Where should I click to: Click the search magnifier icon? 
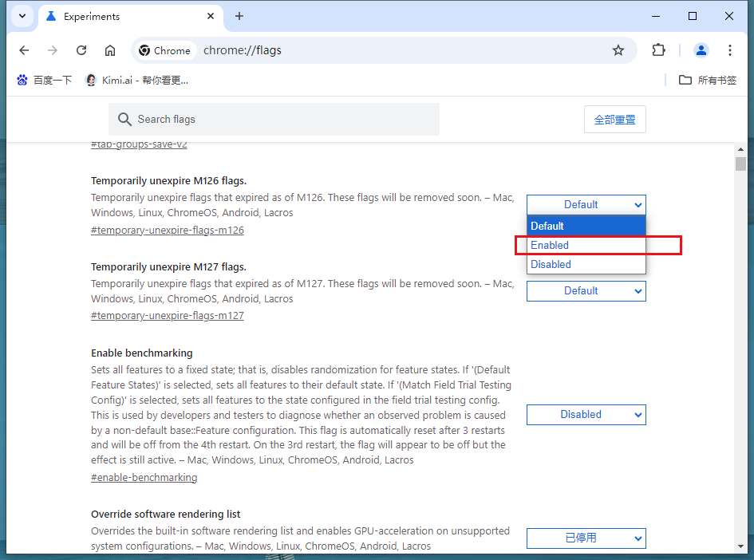[124, 119]
